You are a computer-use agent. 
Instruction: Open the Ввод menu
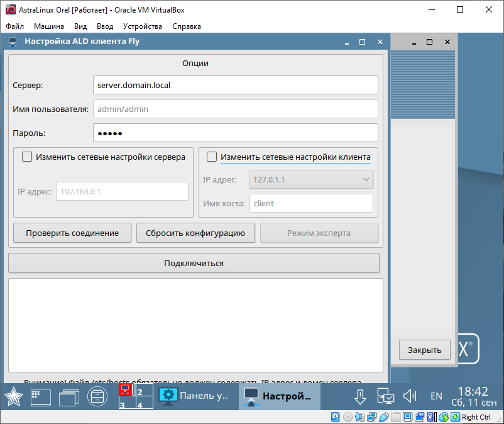105,26
